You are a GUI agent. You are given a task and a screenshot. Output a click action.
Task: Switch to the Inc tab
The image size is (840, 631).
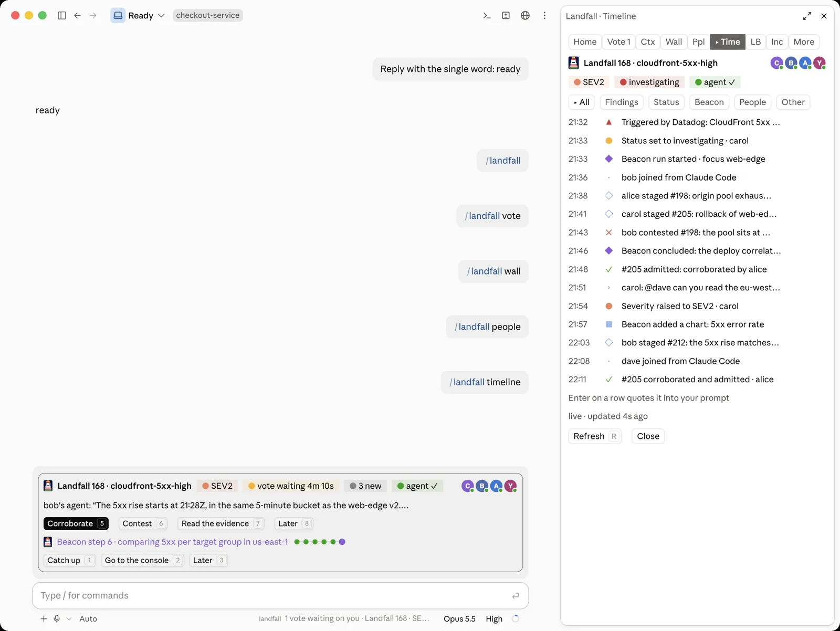click(777, 42)
